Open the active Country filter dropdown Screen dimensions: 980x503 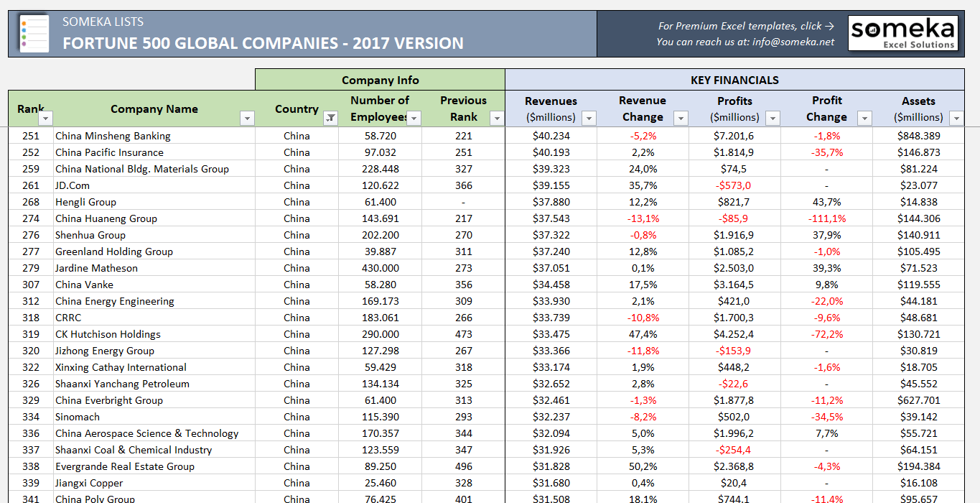pos(330,118)
